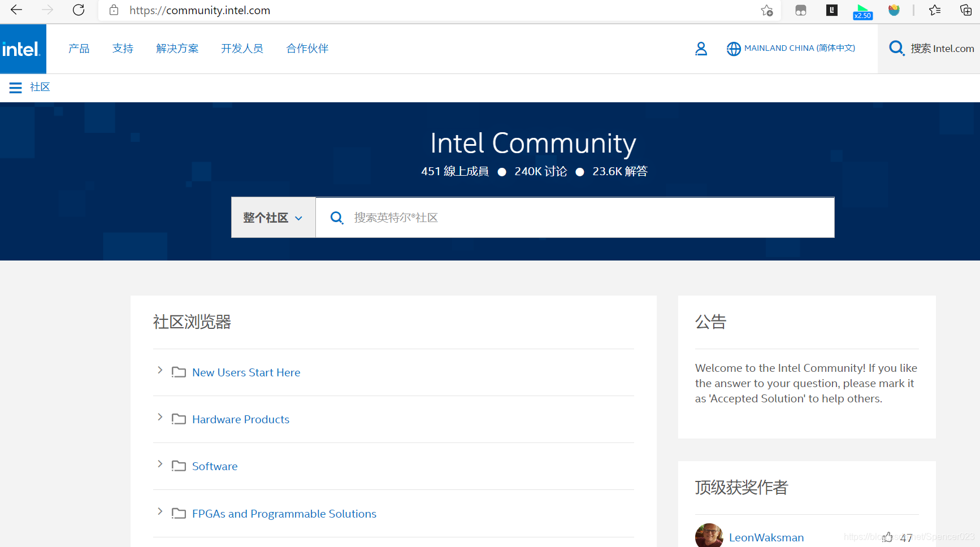Viewport: 980px width, 547px height.
Task: Open the 产品 menu
Action: [79, 49]
